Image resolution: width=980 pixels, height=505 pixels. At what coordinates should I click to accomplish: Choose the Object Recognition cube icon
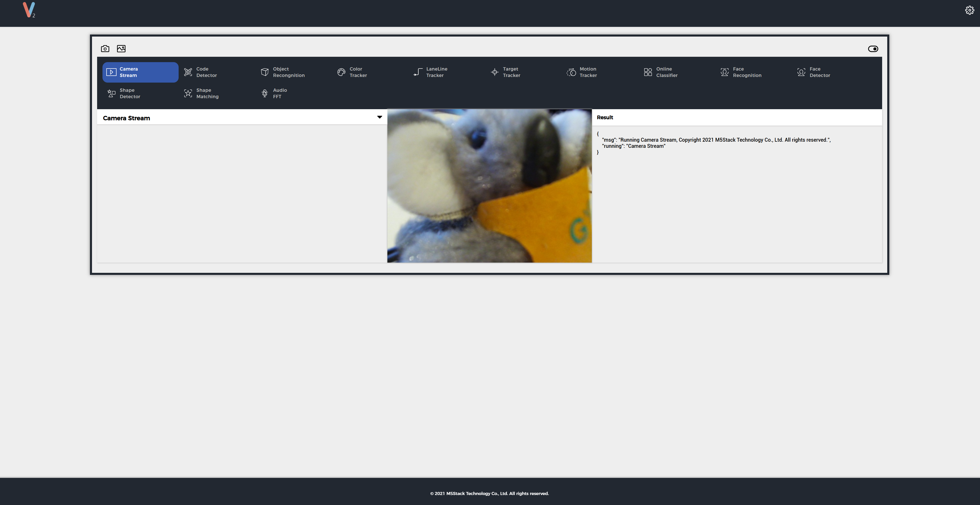point(265,72)
